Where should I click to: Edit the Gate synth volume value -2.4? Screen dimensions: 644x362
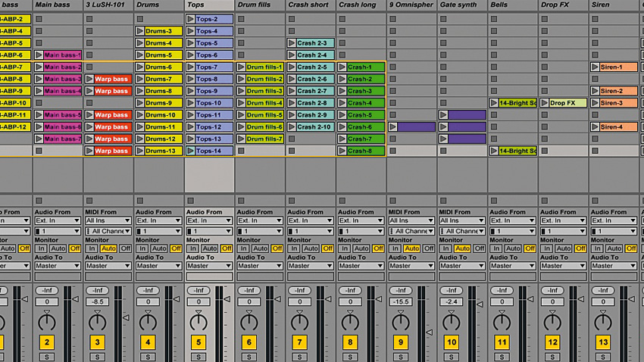[451, 301]
